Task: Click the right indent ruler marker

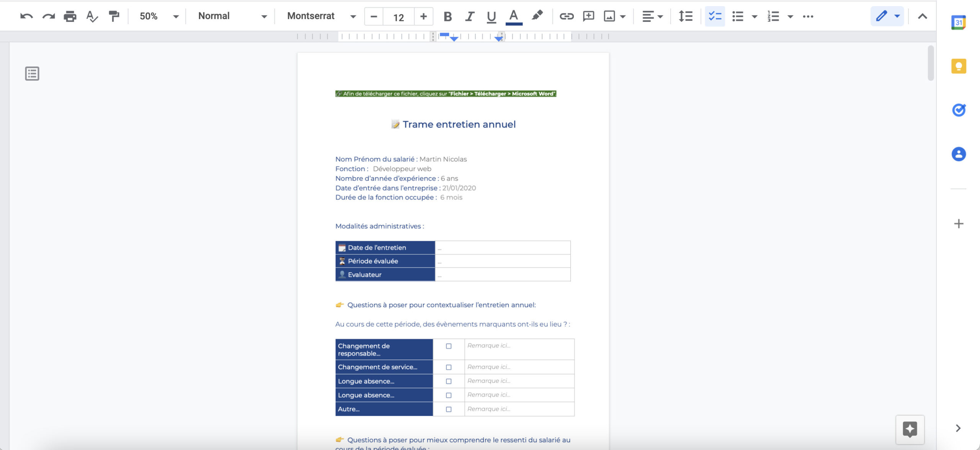Action: coord(498,39)
